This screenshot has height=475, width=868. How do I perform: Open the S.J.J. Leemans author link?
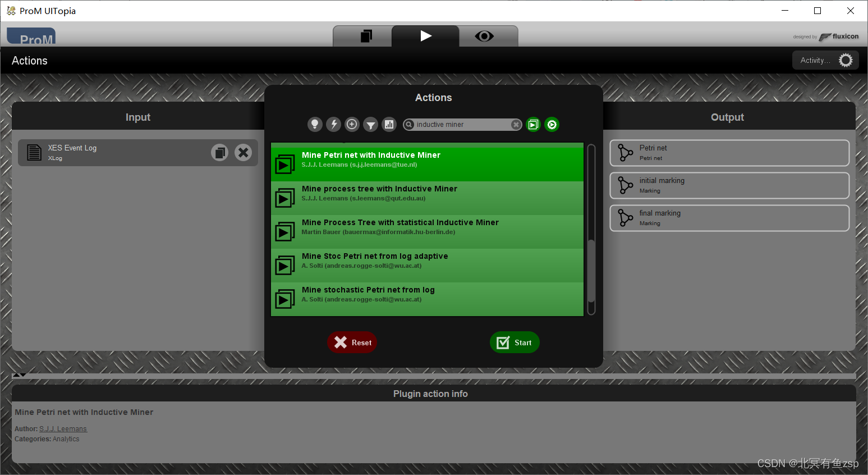[x=63, y=429]
